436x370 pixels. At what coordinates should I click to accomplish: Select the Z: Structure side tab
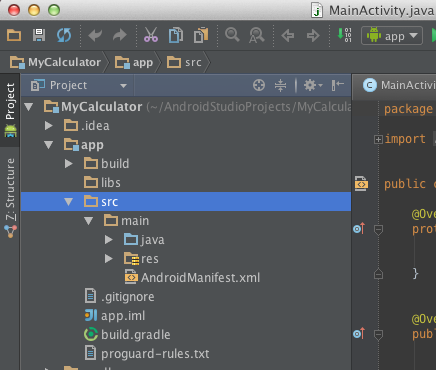coord(10,198)
